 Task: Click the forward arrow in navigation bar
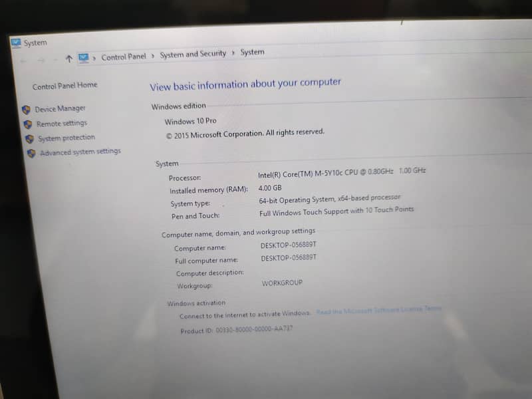[x=41, y=61]
